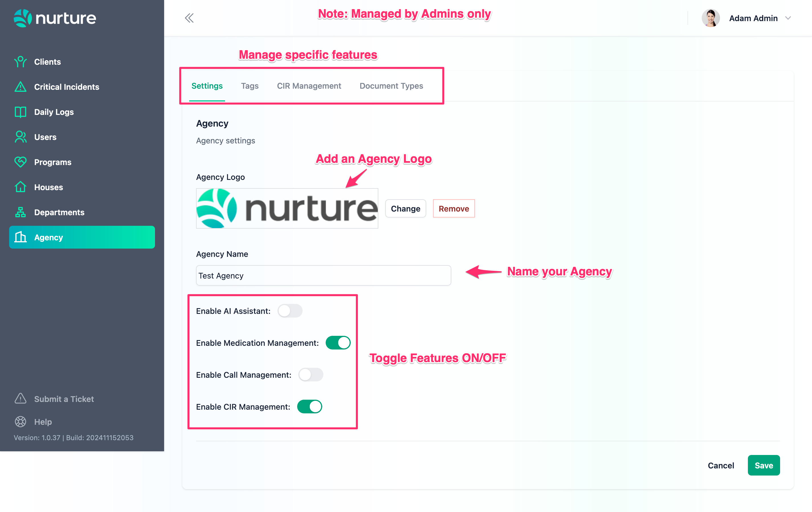Click the Help lifebuoy icon
Screen dimensions: 812x512
pyautogui.click(x=20, y=422)
